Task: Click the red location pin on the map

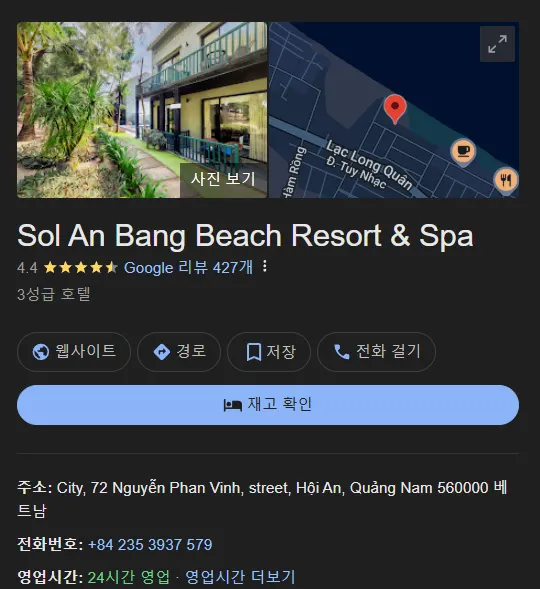Action: tap(395, 109)
